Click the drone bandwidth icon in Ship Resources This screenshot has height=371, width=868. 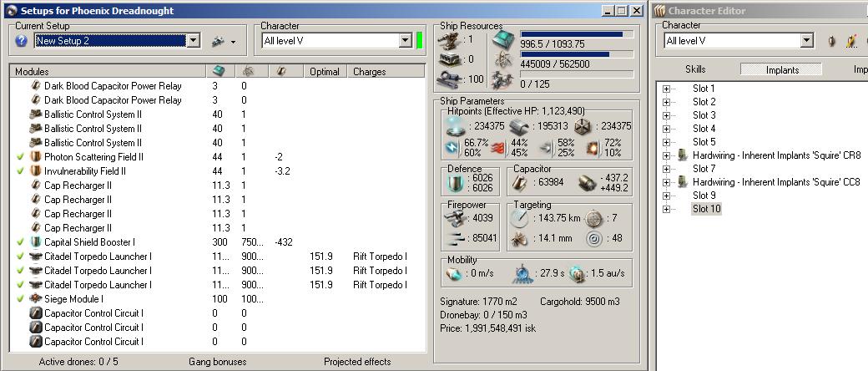coord(503,79)
